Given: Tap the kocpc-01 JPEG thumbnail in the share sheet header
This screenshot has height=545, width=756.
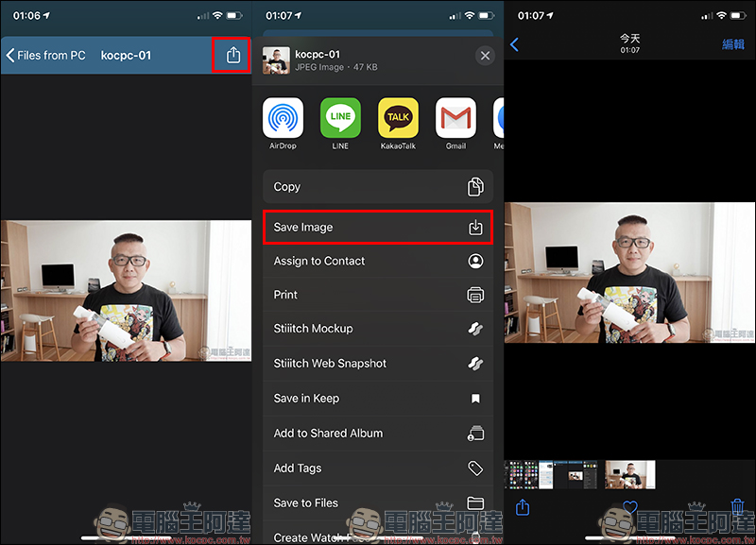Looking at the screenshot, I should [276, 60].
